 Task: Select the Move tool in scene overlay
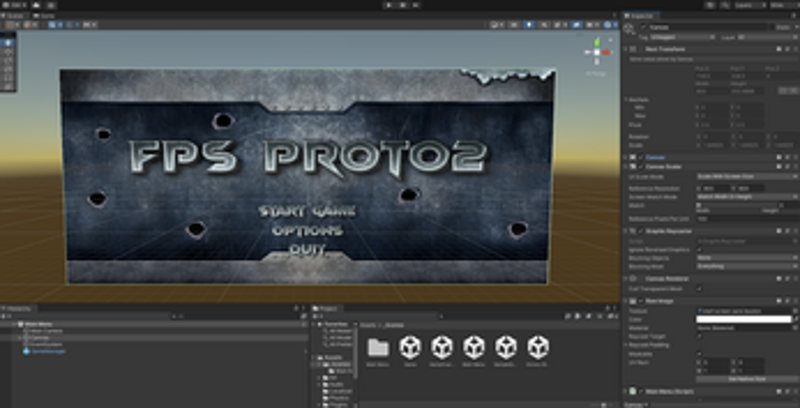pos(8,52)
